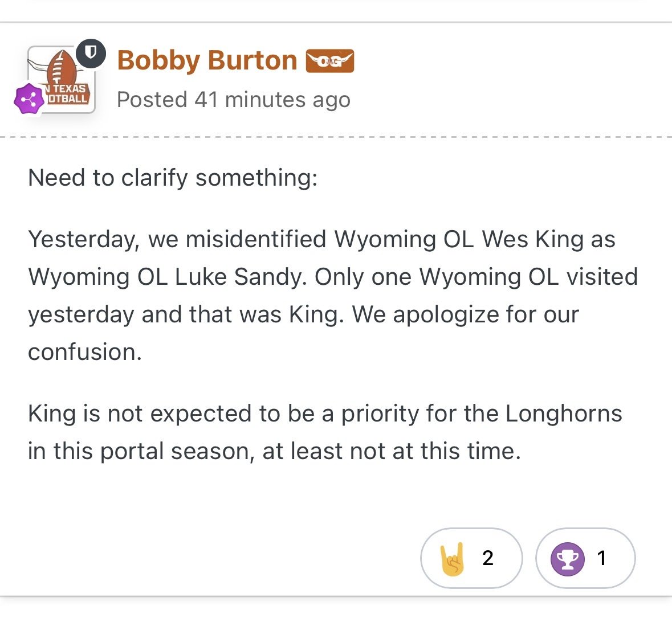Click the hook 'em horns hand emoji
This screenshot has height=618, width=672.
tap(453, 558)
